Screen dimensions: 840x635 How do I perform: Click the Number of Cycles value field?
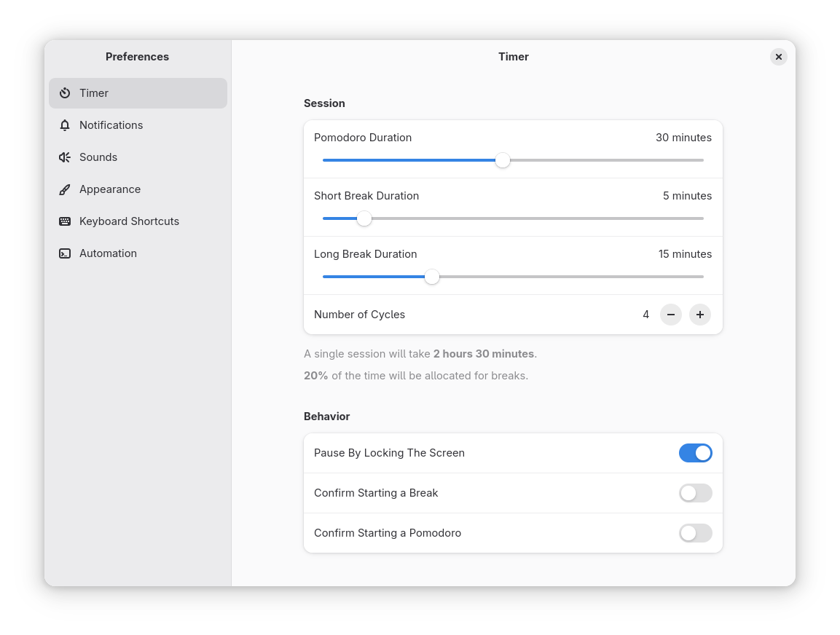(645, 315)
